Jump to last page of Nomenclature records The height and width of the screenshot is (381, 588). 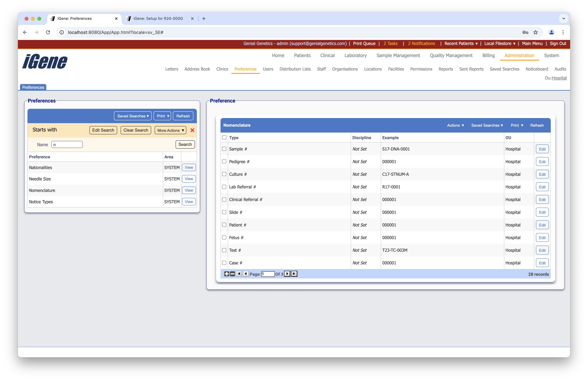(294, 274)
